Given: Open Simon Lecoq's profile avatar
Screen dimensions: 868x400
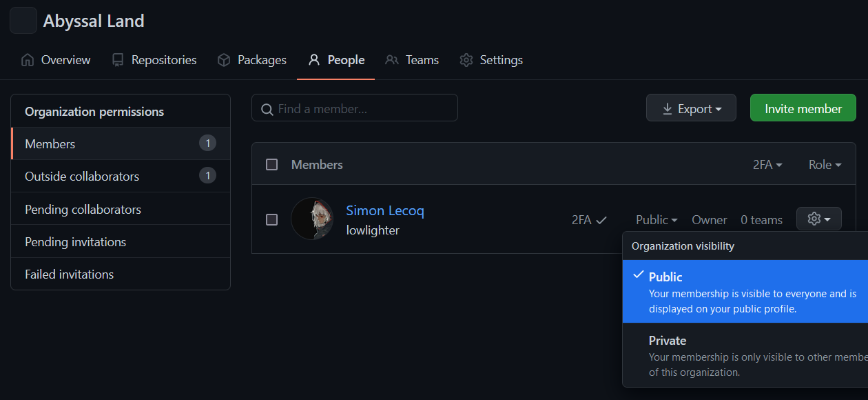Looking at the screenshot, I should (x=312, y=219).
